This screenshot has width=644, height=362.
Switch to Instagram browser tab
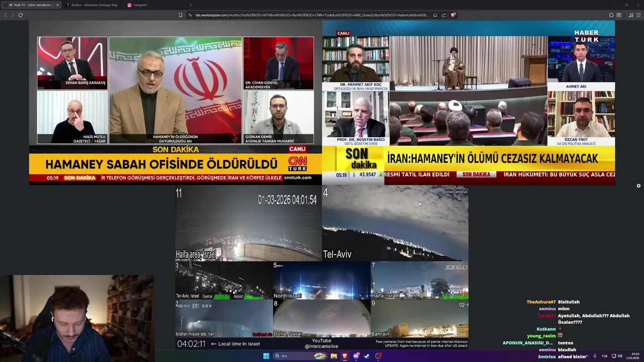[x=153, y=5]
